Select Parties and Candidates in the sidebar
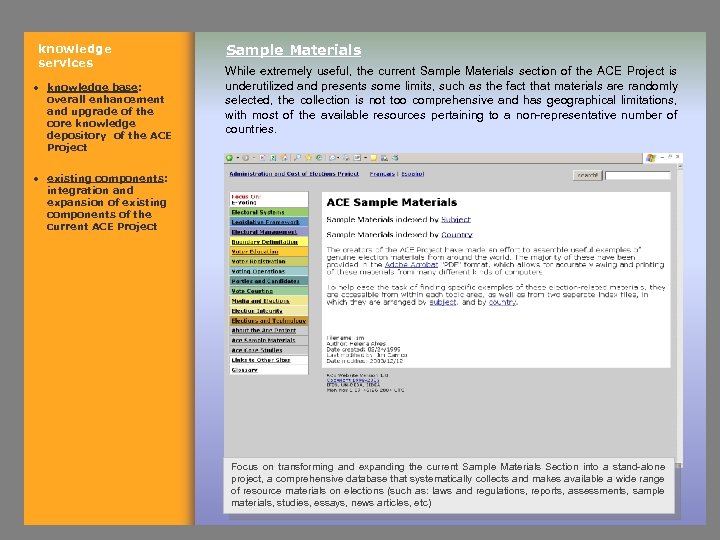 (269, 281)
